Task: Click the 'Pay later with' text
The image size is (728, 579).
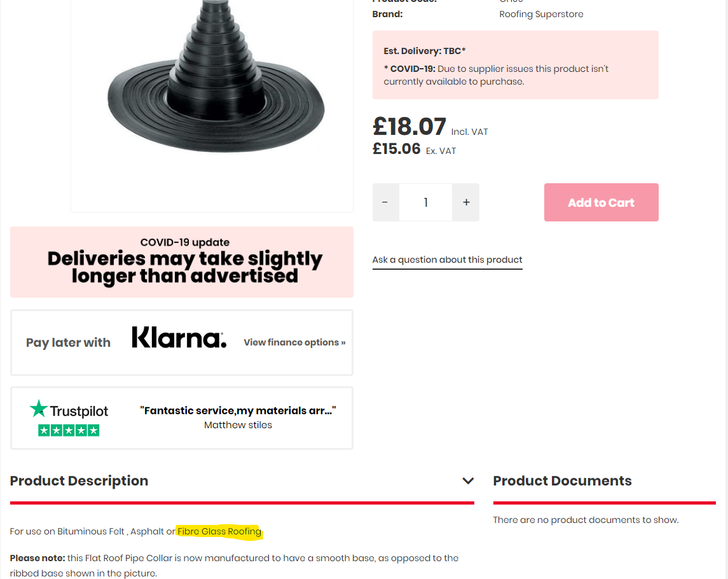Action: [68, 342]
